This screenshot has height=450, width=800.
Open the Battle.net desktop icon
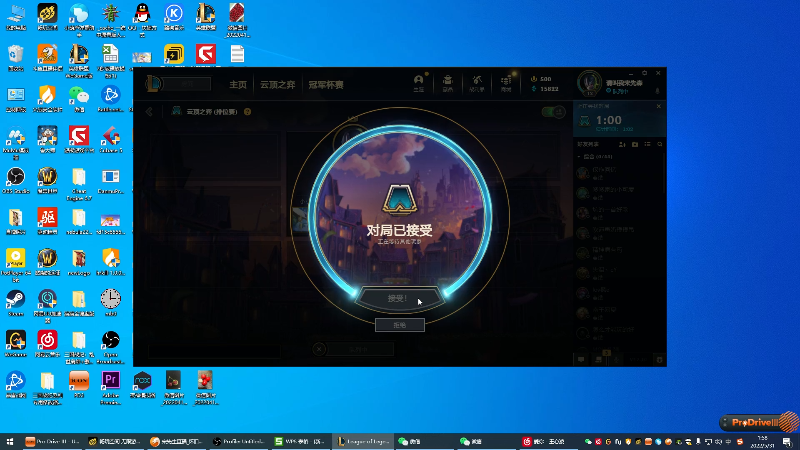click(110, 99)
